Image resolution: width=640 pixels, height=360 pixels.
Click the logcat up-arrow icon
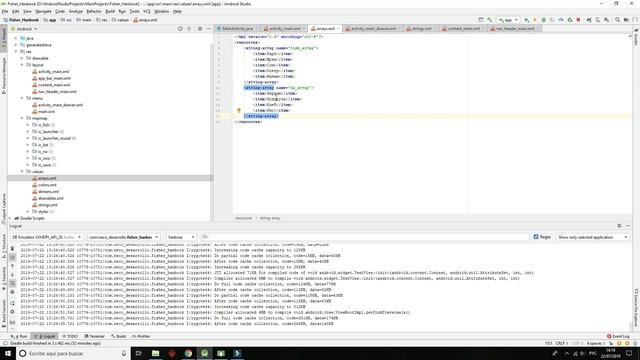pos(12,266)
